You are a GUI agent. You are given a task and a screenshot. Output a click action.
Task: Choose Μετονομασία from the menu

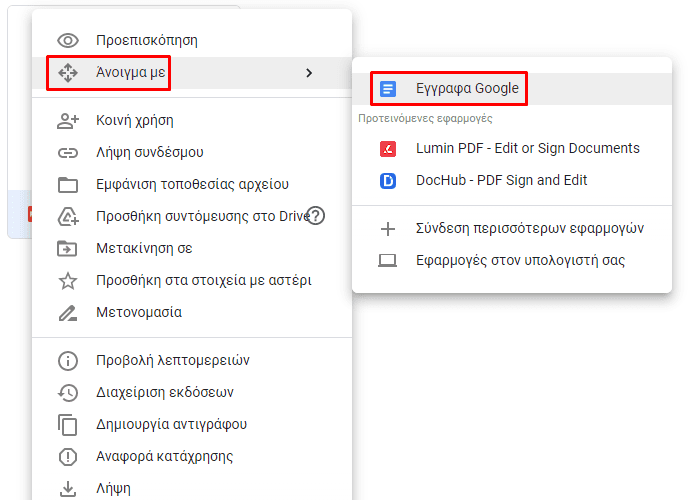tap(192, 313)
